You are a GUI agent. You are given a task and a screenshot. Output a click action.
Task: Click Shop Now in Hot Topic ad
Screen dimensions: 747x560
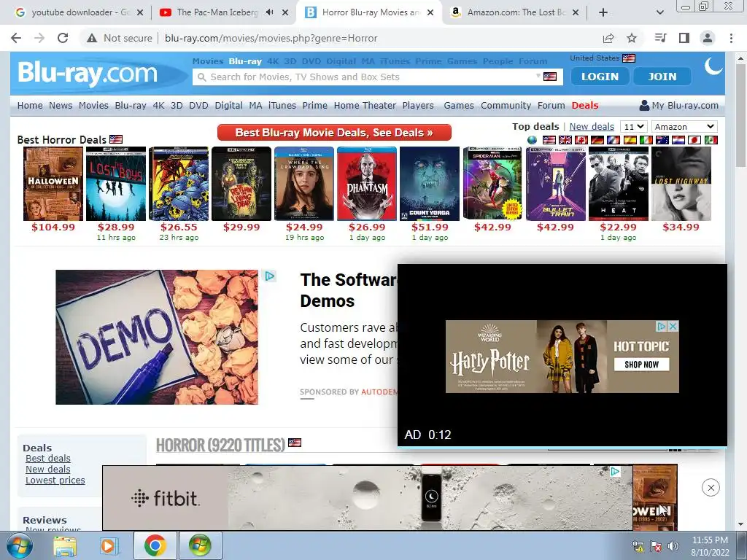[x=641, y=365]
